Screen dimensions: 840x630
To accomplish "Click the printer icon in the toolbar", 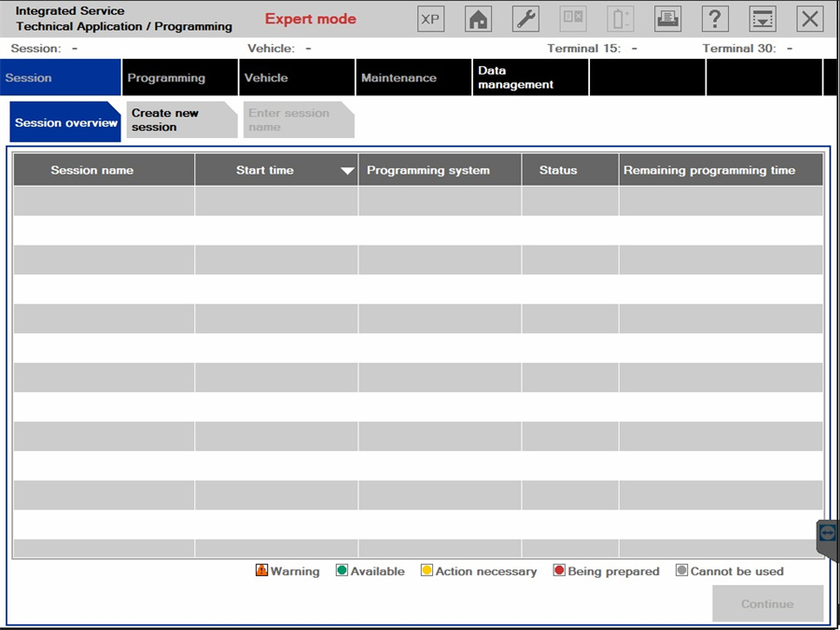I will (667, 18).
